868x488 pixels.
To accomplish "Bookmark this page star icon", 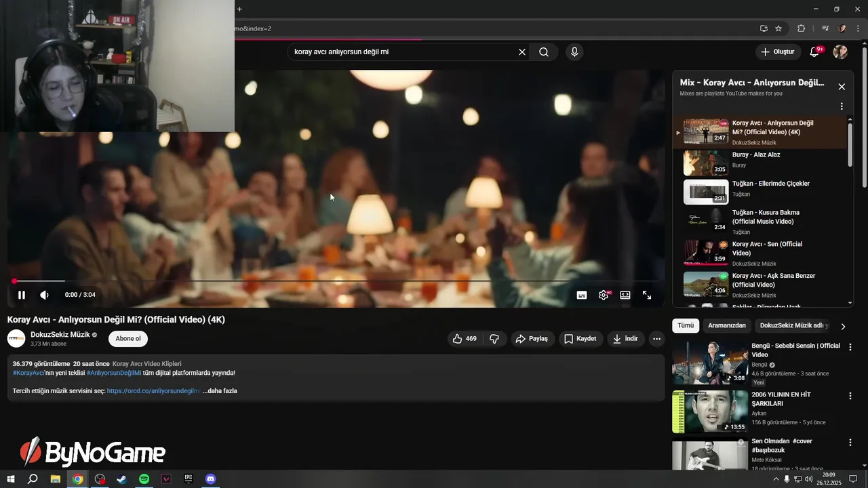I will click(778, 28).
